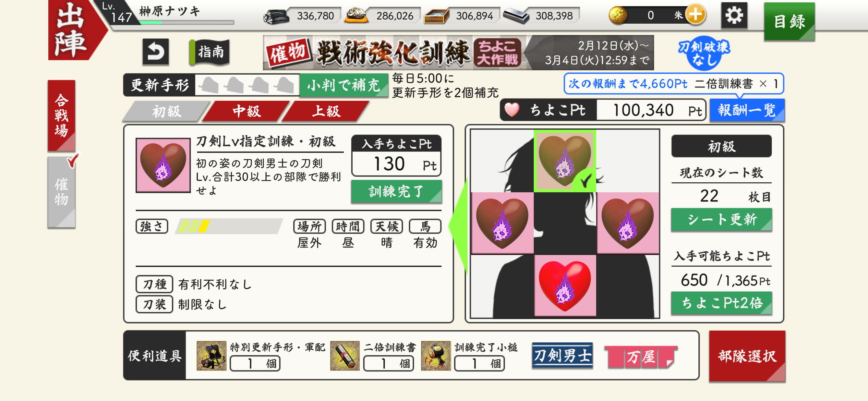The width and height of the screenshot is (868, 401).
Task: Click the シート更新 button
Action: [721, 219]
